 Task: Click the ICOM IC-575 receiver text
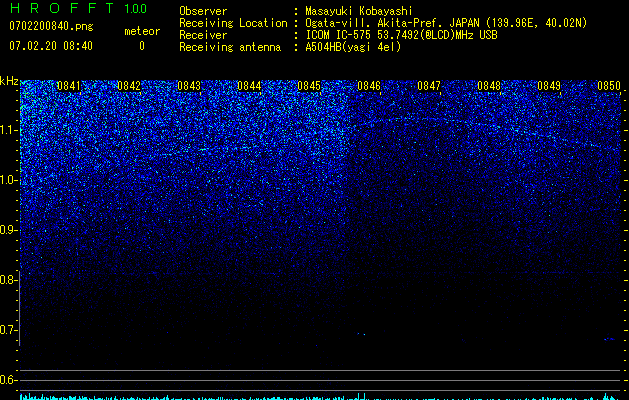401,35
